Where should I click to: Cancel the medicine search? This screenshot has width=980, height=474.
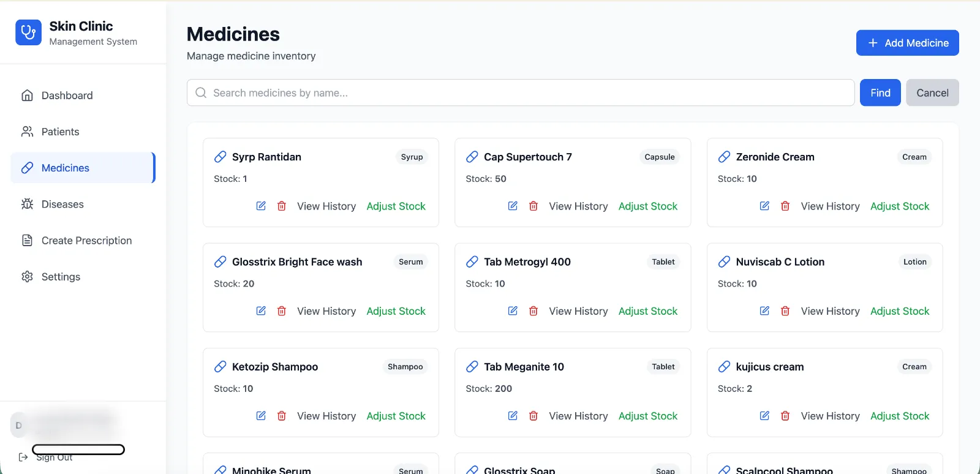tap(932, 92)
